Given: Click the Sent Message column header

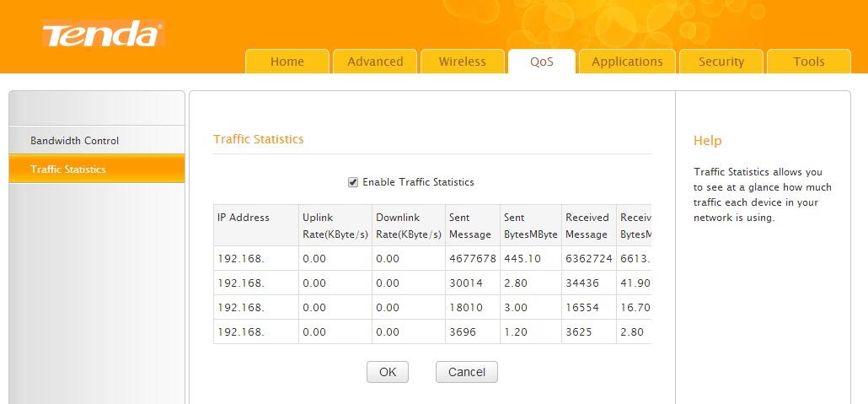Looking at the screenshot, I should [x=473, y=225].
